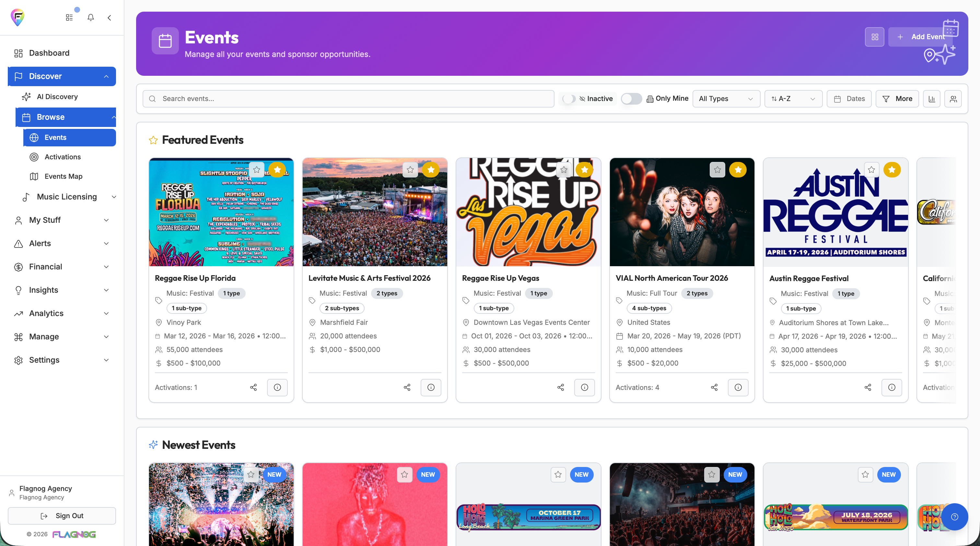The height and width of the screenshot is (546, 980).
Task: Click the Sign Out button
Action: tap(62, 516)
